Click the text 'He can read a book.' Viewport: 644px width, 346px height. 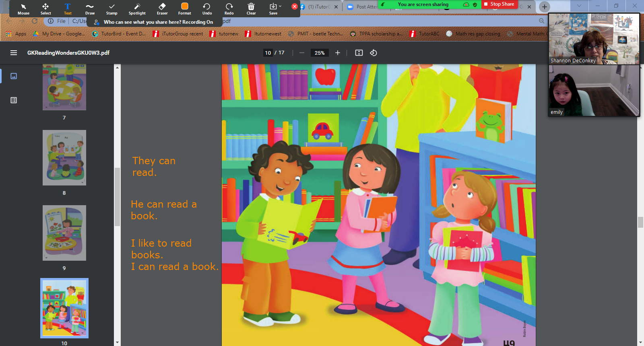(x=164, y=210)
